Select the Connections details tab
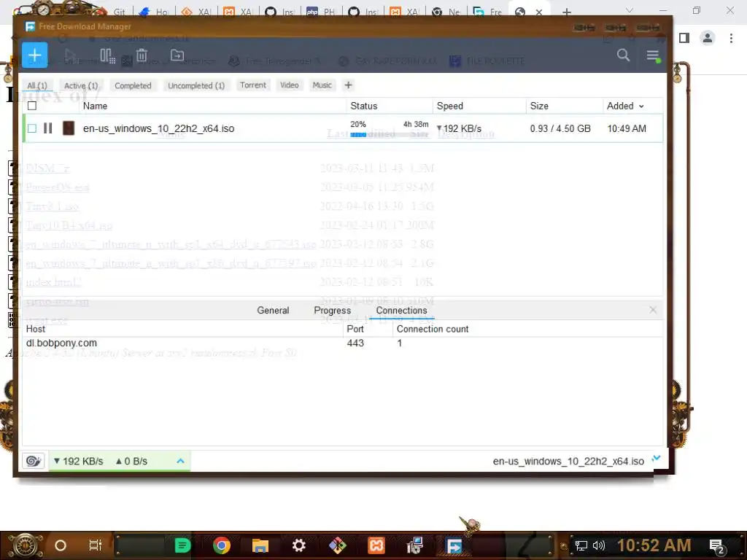This screenshot has height=560, width=747. click(x=402, y=311)
